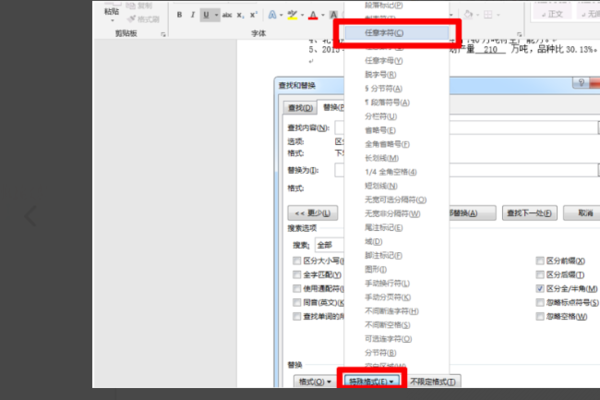Open the underline style dropdown arrow
The width and height of the screenshot is (600, 400).
(x=216, y=15)
